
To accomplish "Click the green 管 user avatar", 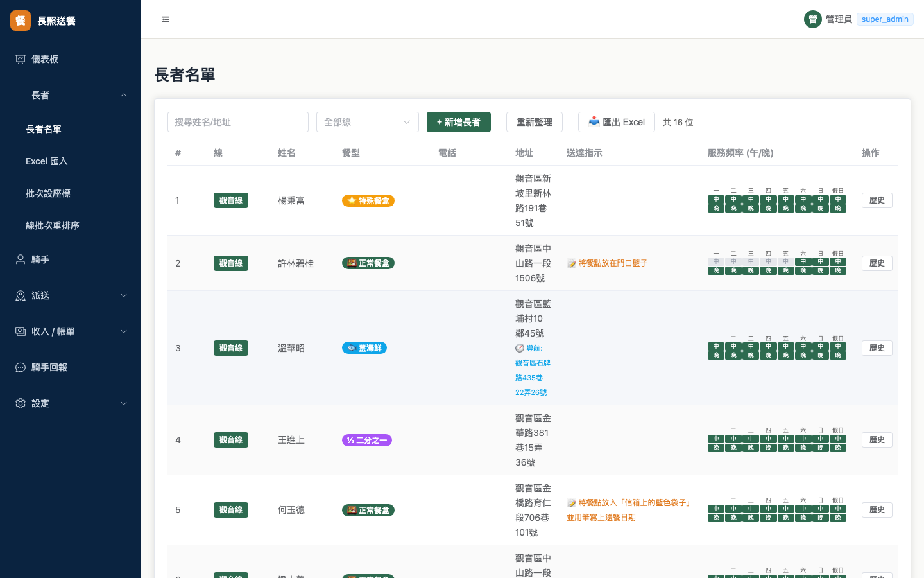I will pos(813,19).
